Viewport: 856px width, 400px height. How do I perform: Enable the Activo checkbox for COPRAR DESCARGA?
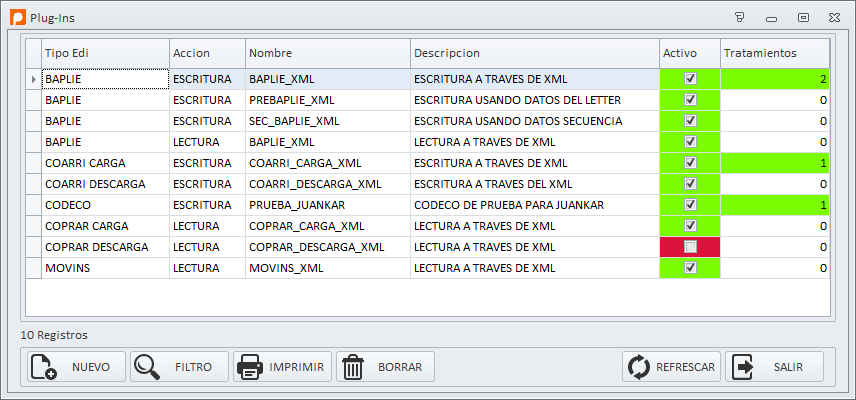coord(691,247)
